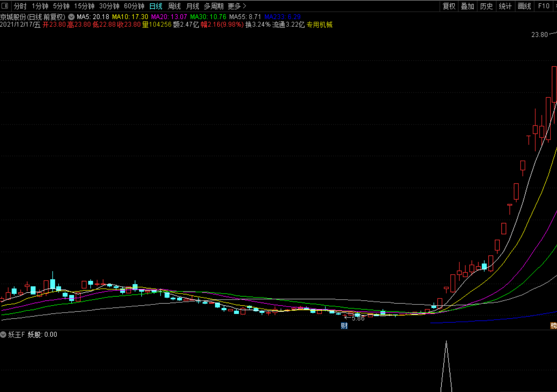Viewport: 557px width, 392px height.
Task: Activate the 画线 drawing tools button
Action: click(x=524, y=6)
